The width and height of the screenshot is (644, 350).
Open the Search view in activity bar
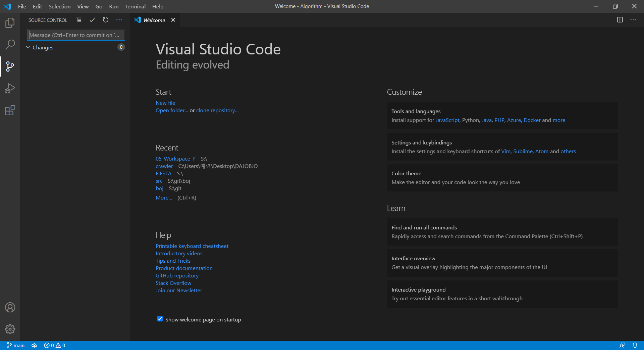(x=10, y=44)
